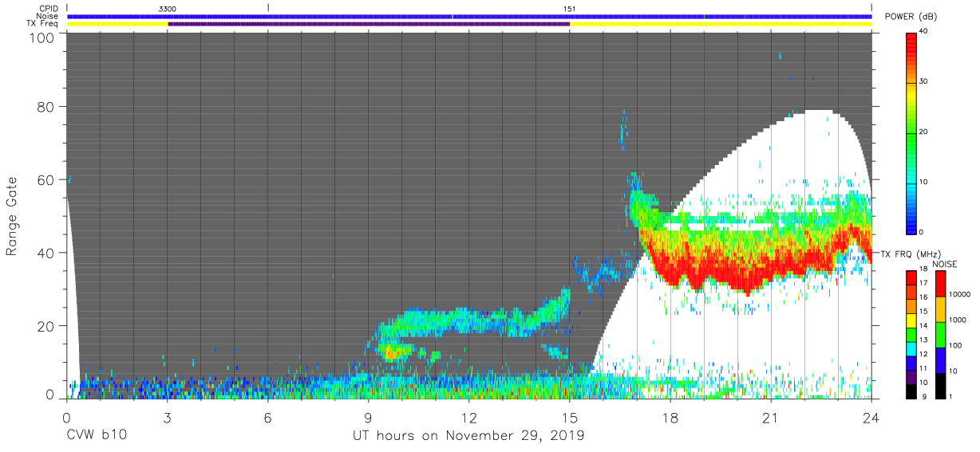Click the '10' tick on power colorbar

coord(924,182)
